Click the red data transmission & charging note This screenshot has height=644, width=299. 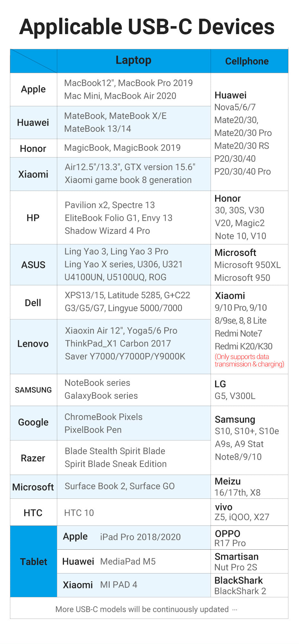(249, 360)
